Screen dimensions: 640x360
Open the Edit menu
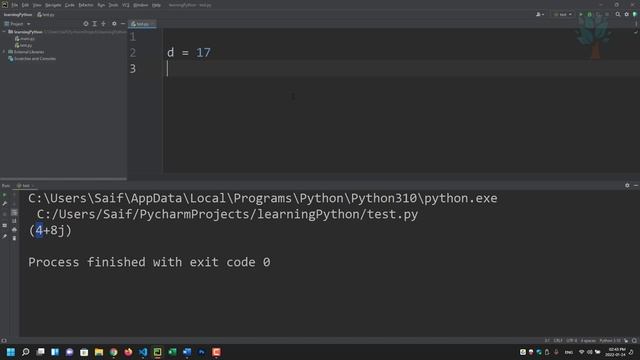point(25,5)
